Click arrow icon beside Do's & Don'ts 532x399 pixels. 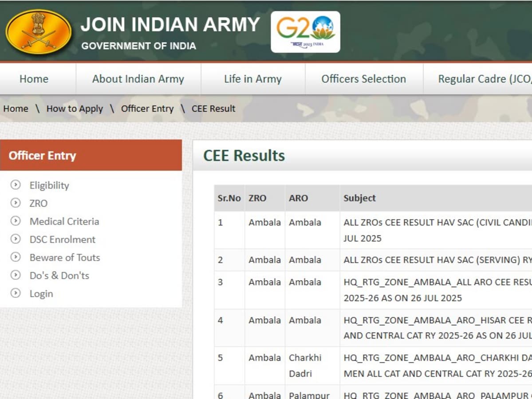click(15, 275)
